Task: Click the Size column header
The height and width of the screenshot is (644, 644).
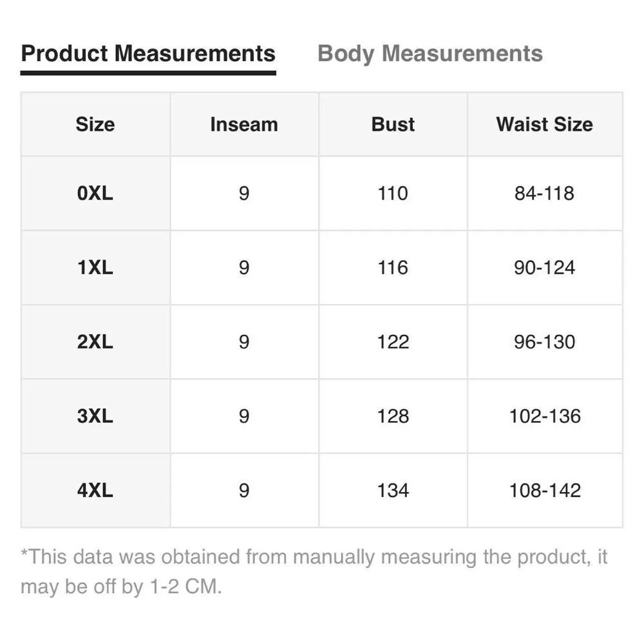Action: (x=95, y=124)
